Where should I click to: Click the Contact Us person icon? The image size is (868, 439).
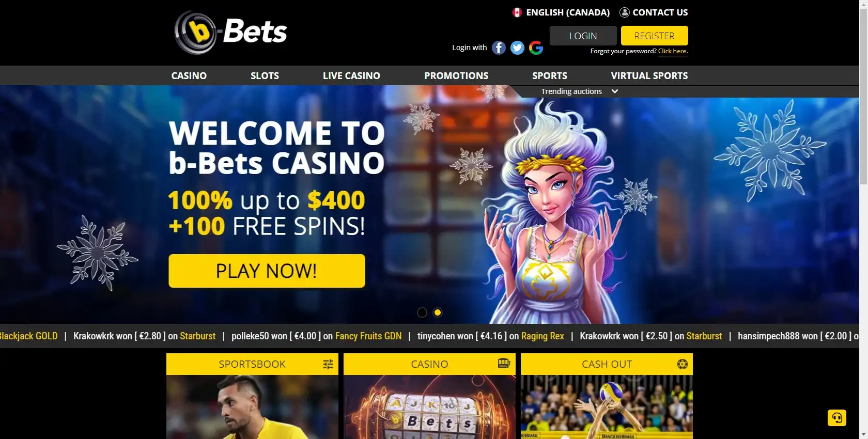(625, 12)
